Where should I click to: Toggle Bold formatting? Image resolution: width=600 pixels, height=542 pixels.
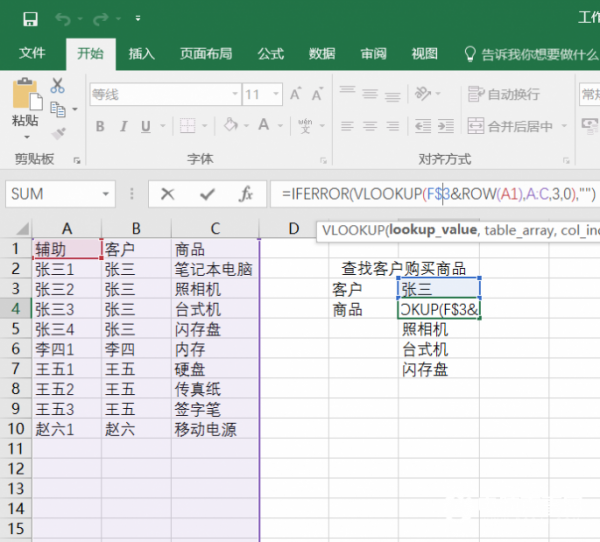[x=100, y=126]
